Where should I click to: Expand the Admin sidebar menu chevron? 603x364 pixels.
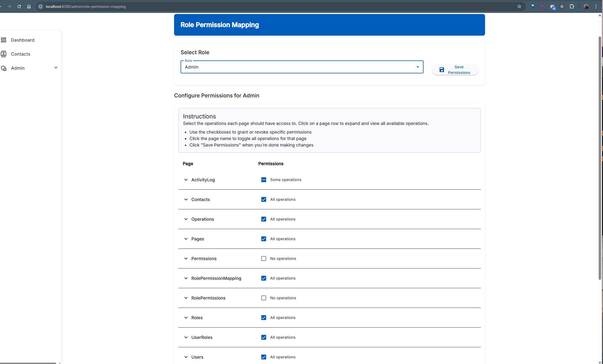(x=56, y=68)
